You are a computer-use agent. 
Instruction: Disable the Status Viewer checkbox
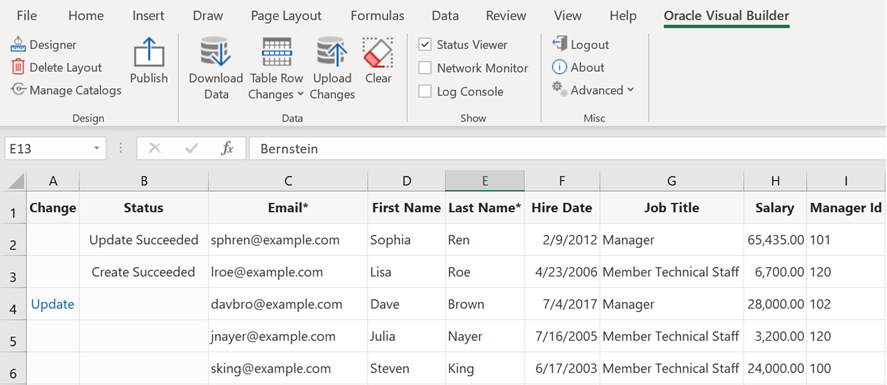(425, 44)
